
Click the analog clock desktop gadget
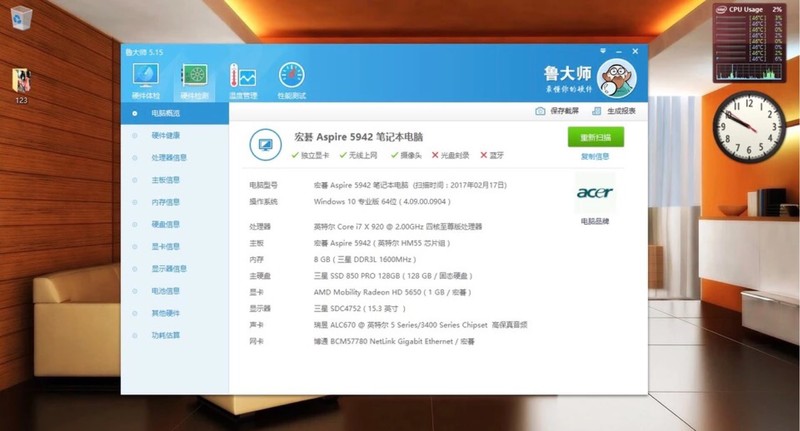[749, 127]
